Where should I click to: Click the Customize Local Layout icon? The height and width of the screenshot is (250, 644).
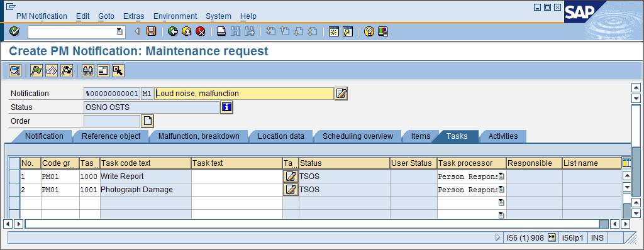(383, 31)
